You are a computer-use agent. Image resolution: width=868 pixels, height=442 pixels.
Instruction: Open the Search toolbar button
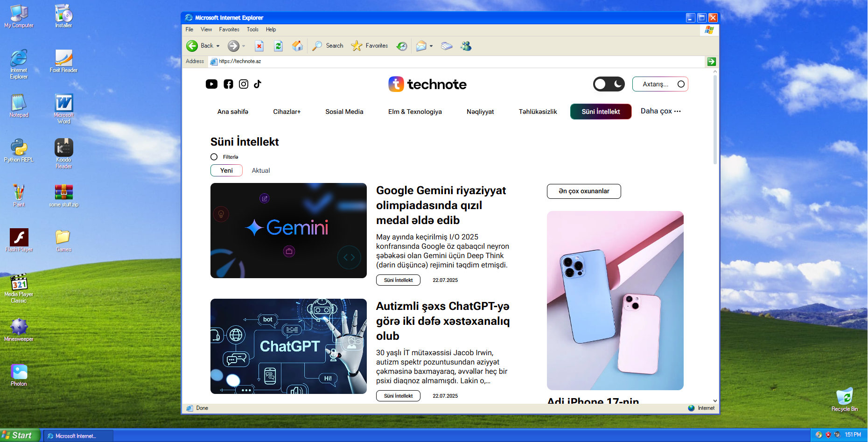(328, 46)
